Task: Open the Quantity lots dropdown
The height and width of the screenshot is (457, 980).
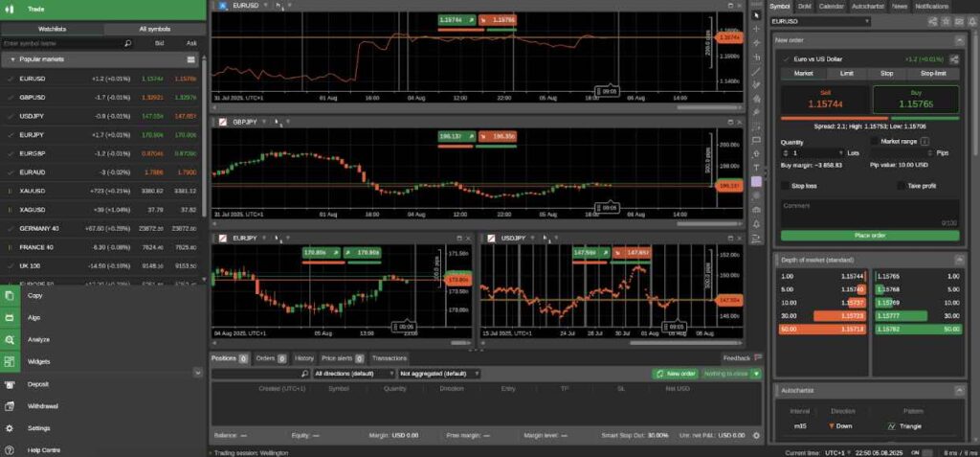Action: pos(840,152)
